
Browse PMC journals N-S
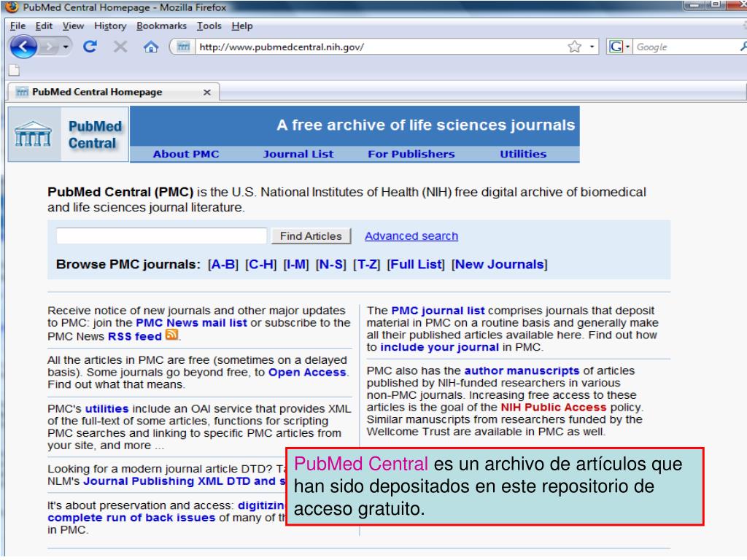coord(331,264)
